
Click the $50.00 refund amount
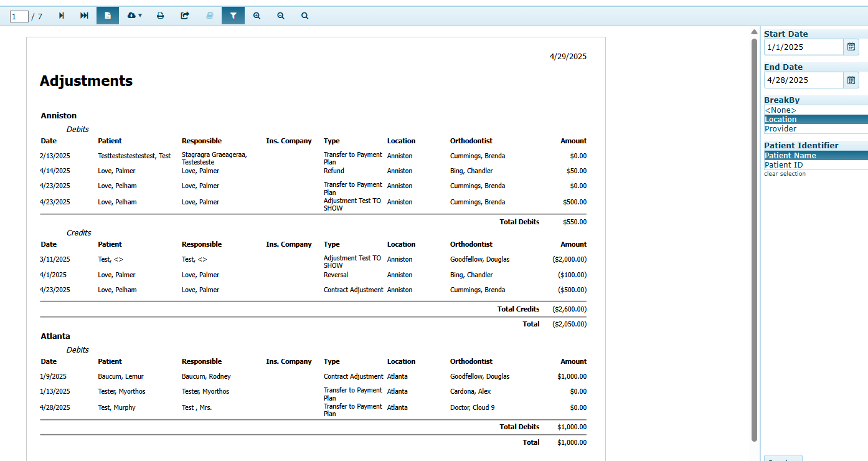click(577, 171)
